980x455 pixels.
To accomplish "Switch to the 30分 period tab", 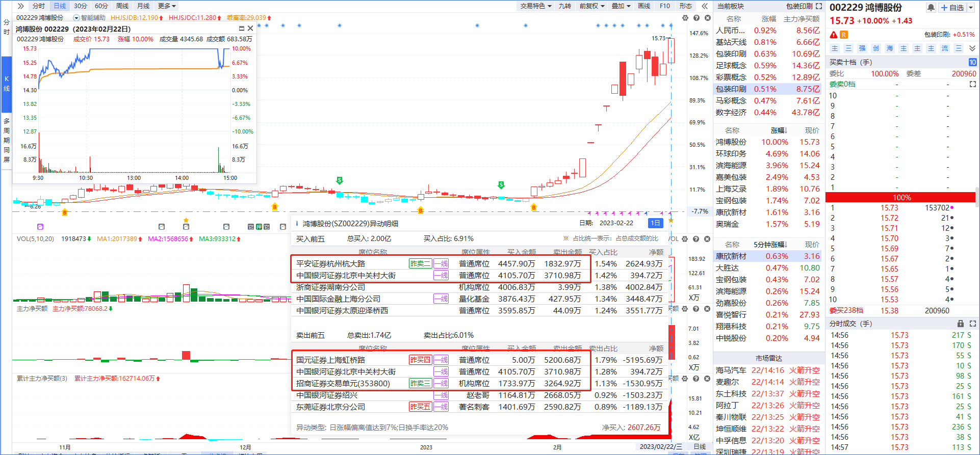I will (x=81, y=6).
